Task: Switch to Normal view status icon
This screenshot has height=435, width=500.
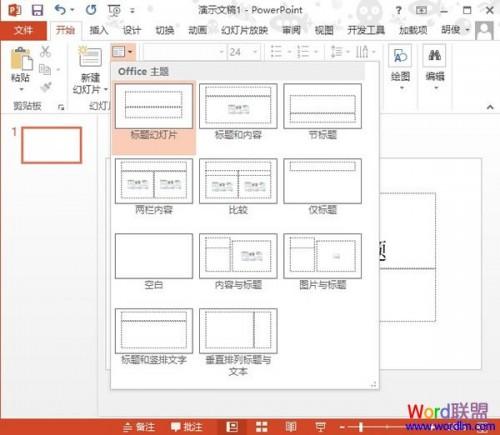Action: tap(232, 427)
